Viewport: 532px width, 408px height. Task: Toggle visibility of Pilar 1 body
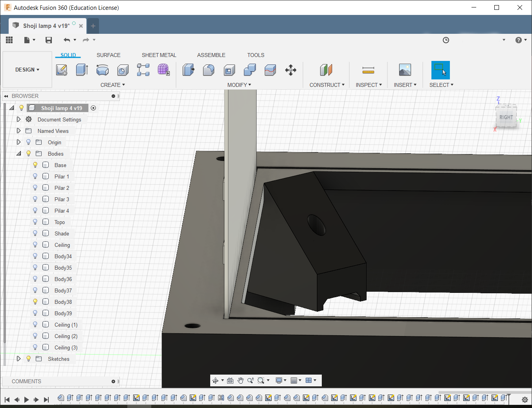[x=35, y=176]
